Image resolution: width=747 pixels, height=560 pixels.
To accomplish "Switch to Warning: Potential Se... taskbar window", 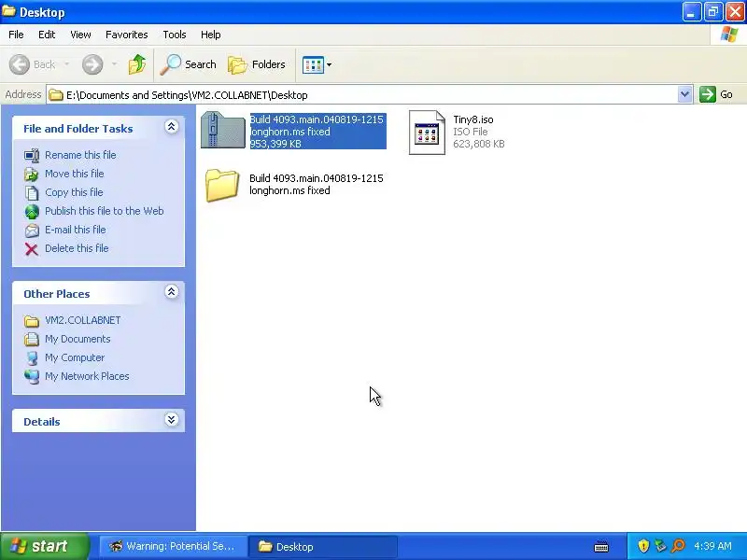I will click(173, 546).
